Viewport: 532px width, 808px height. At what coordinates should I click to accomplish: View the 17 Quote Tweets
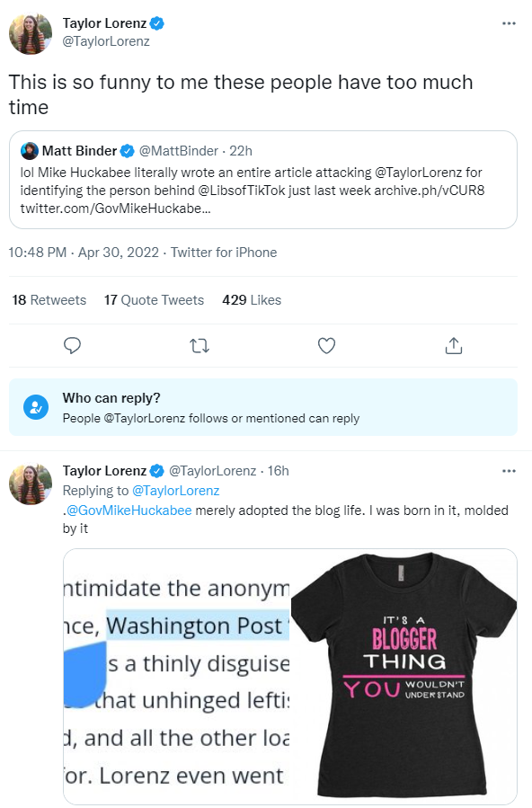pos(154,300)
